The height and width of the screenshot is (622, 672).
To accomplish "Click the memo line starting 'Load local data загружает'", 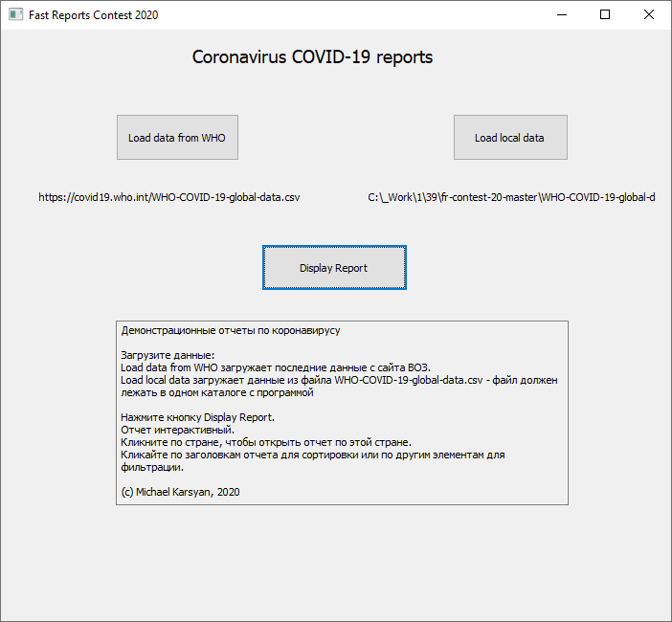I will click(x=339, y=380).
